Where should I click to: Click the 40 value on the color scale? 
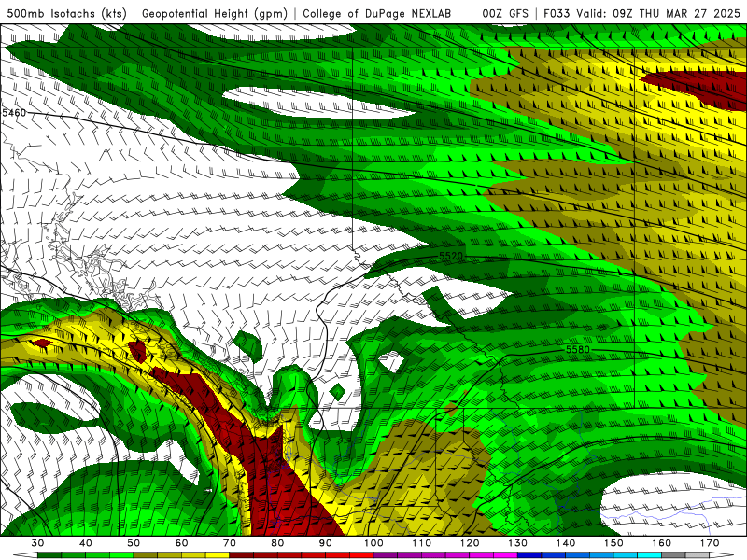point(86,543)
